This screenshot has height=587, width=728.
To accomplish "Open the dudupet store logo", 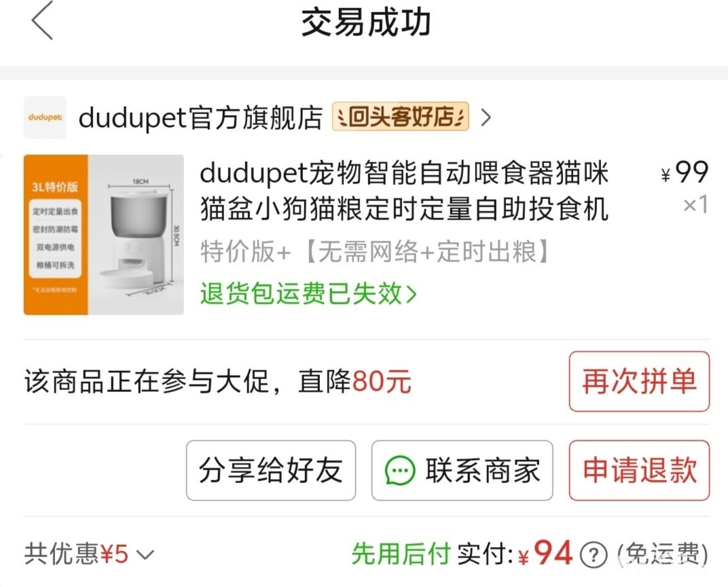I will [45, 118].
